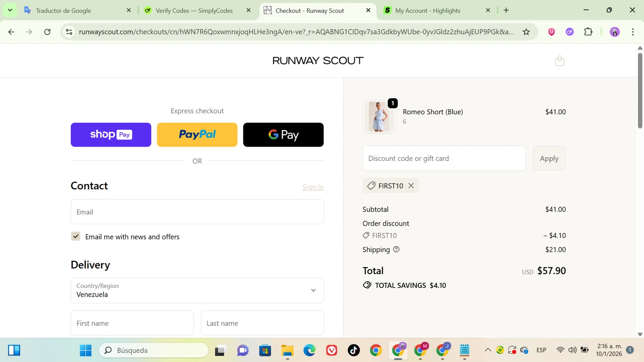The width and height of the screenshot is (644, 362).
Task: Click the purple SimplyCodes extension icon
Action: (570, 32)
